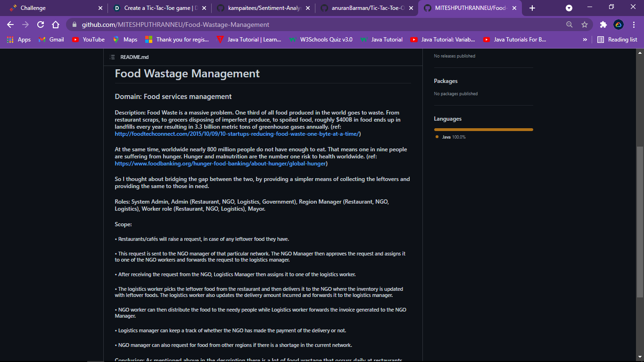Viewport: 644px width, 362px height.
Task: Open the Reading list
Action: (x=617, y=40)
